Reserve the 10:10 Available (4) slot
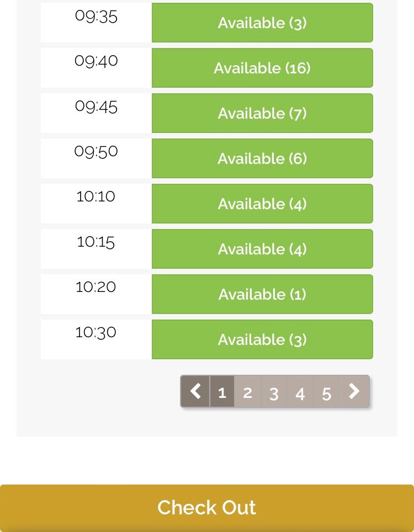 262,204
